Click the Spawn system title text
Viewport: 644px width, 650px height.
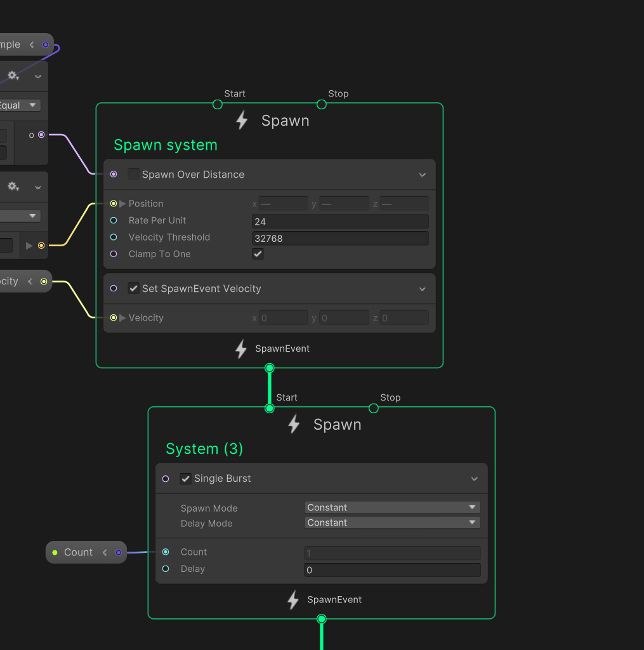click(x=165, y=145)
